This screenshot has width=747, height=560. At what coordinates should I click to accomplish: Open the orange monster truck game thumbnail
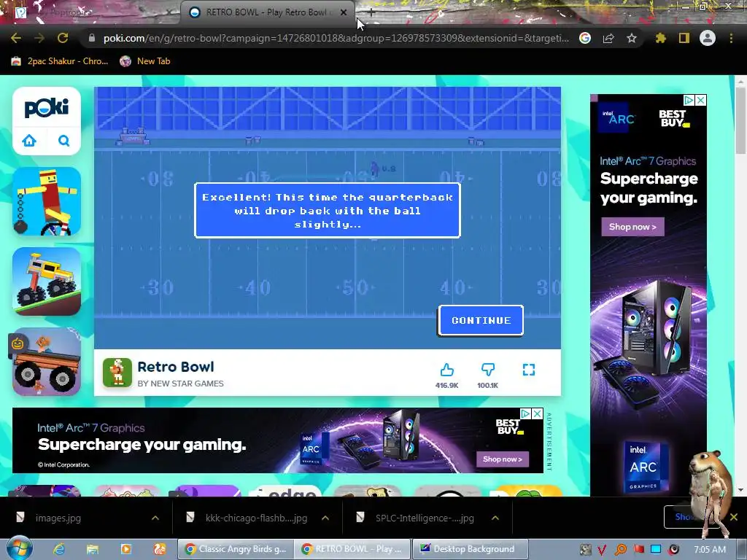(47, 362)
